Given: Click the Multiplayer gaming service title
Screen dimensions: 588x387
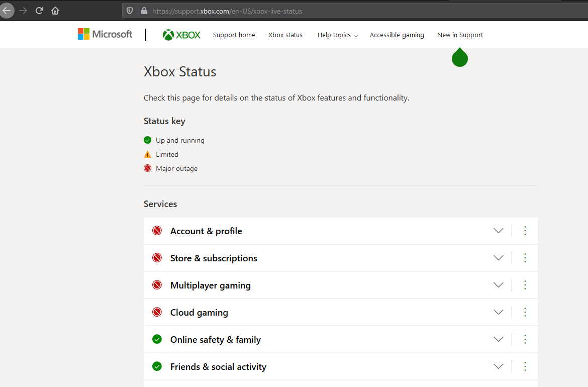Looking at the screenshot, I should (x=211, y=285).
